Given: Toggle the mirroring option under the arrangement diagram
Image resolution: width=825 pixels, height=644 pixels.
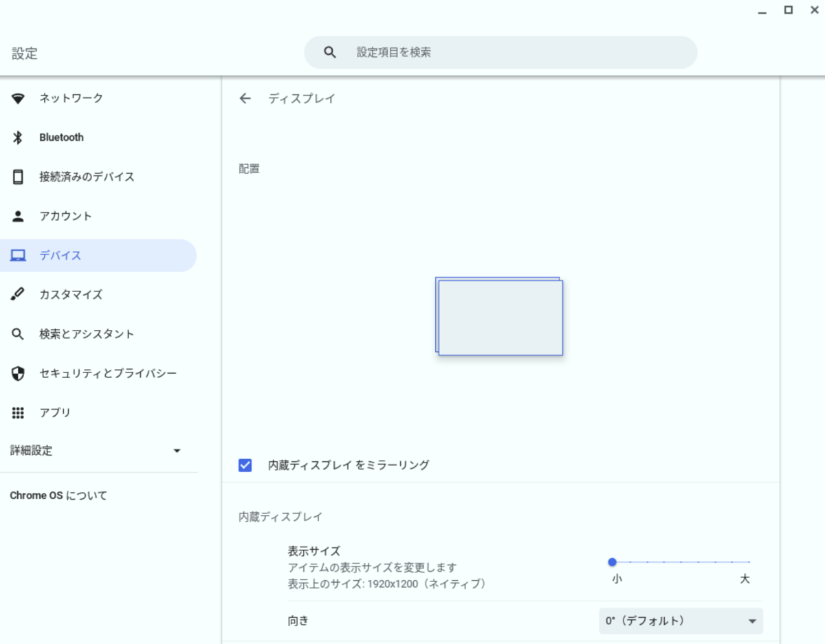Looking at the screenshot, I should pos(245,465).
